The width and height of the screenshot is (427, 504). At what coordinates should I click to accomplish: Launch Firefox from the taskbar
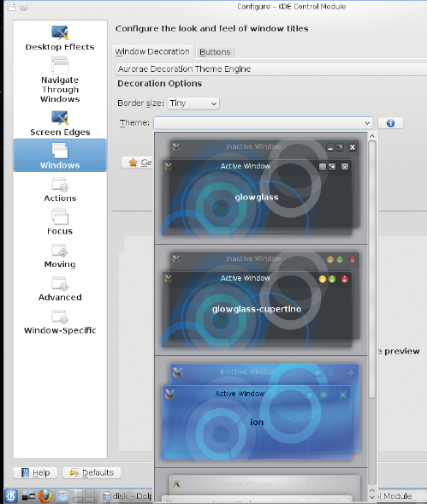[45, 496]
